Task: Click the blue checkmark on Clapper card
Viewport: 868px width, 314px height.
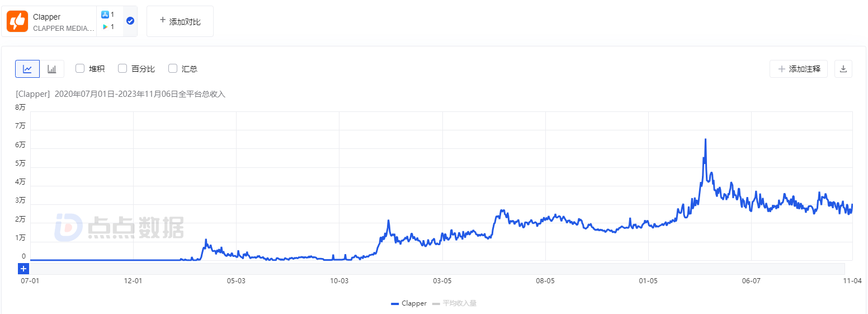Action: coord(130,21)
